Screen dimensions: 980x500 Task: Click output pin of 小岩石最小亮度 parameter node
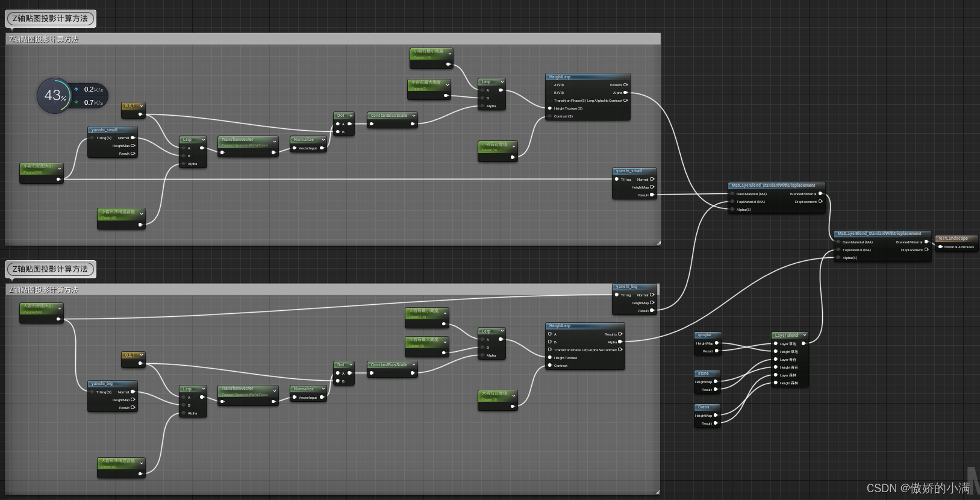[x=448, y=64]
